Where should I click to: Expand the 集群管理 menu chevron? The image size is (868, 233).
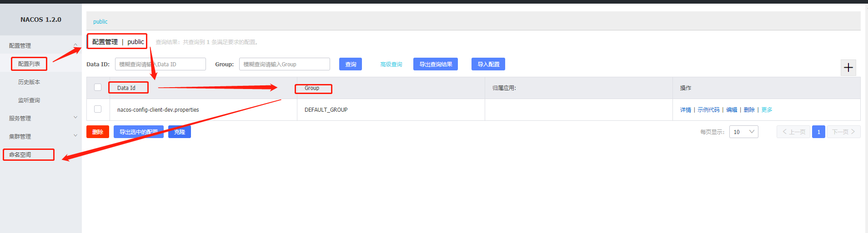(x=75, y=135)
